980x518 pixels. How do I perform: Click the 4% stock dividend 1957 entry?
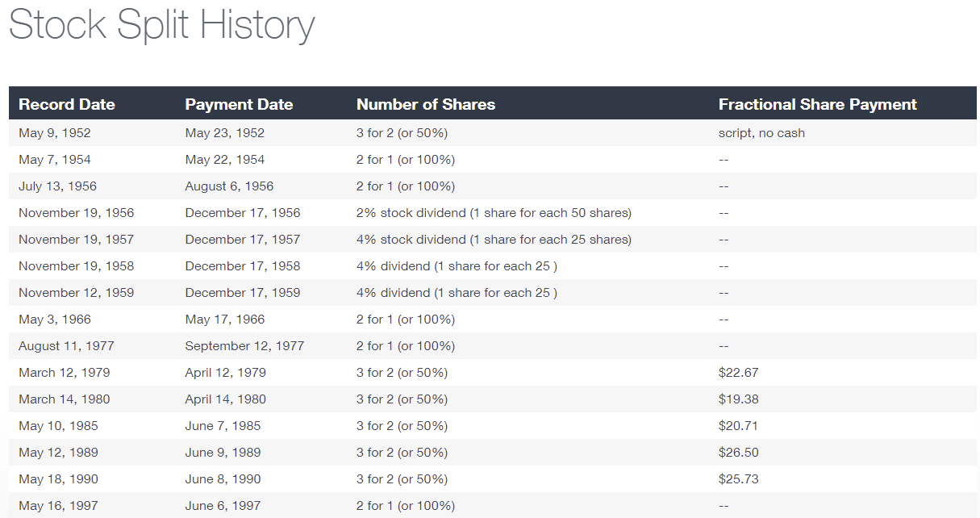coord(494,240)
